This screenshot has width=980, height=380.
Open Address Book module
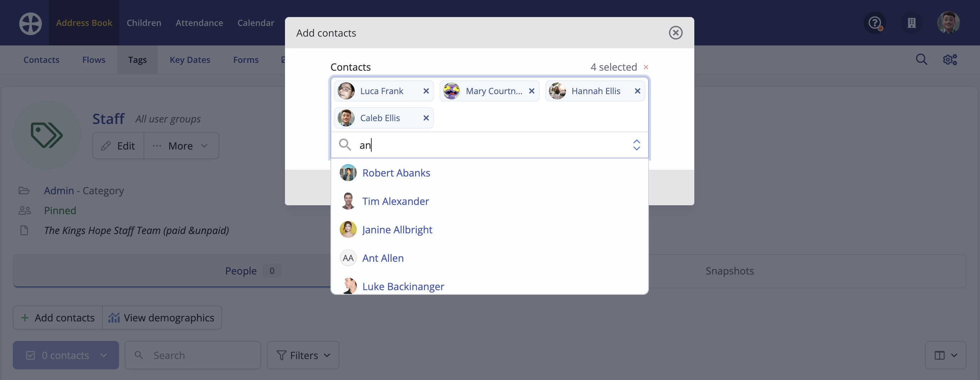tap(84, 23)
